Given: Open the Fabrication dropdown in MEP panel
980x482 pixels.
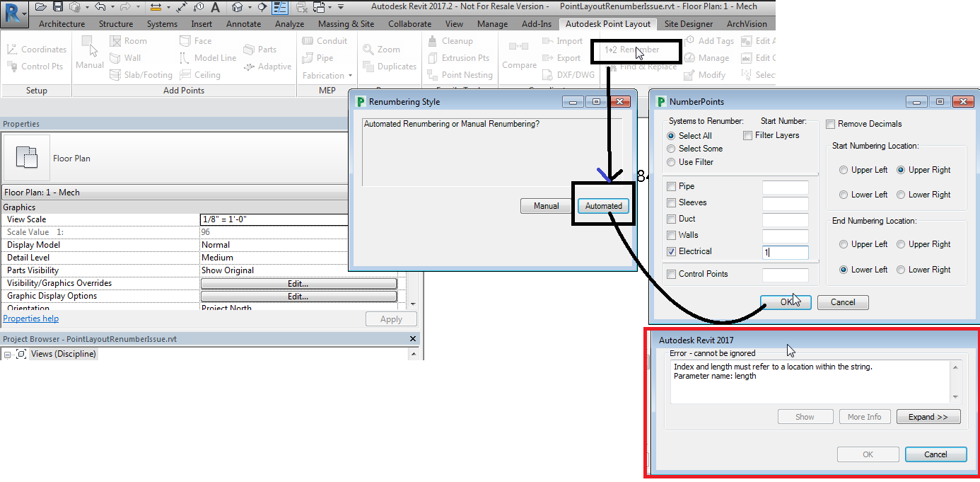Looking at the screenshot, I should click(327, 76).
